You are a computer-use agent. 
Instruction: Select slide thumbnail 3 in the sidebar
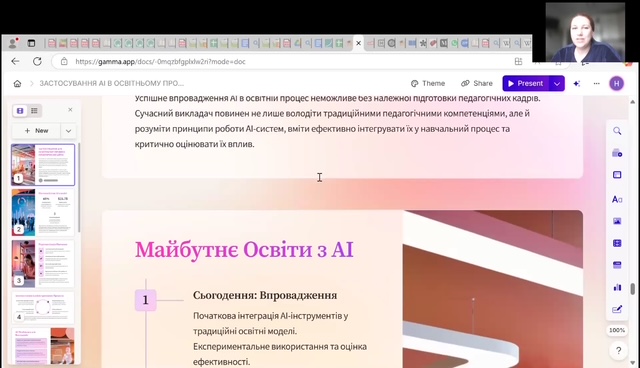point(43,264)
